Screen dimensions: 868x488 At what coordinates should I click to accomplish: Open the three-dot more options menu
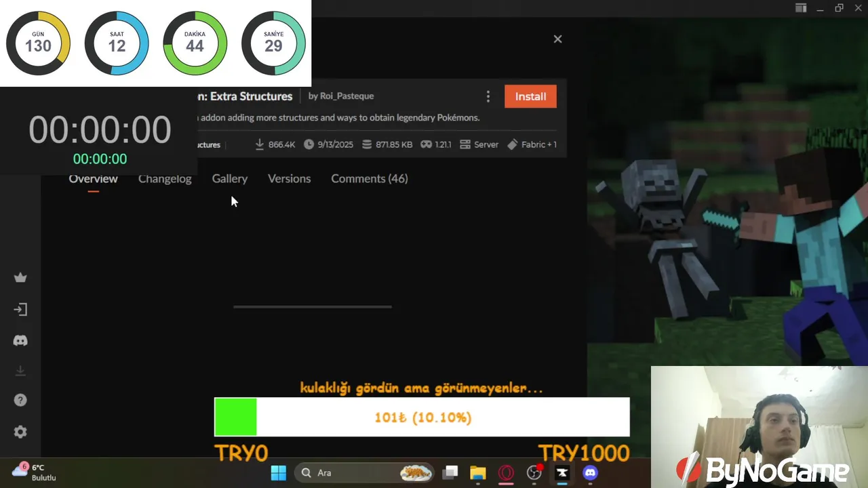point(488,97)
